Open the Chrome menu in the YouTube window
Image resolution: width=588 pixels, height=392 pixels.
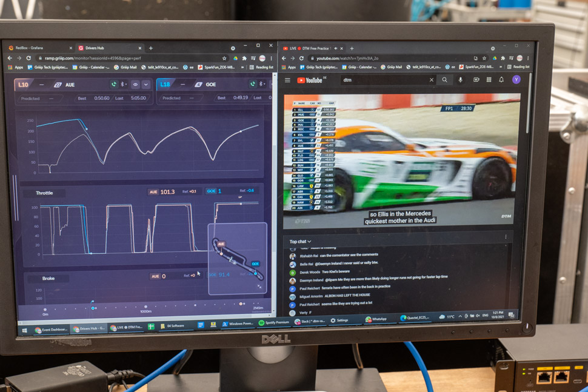pos(528,58)
